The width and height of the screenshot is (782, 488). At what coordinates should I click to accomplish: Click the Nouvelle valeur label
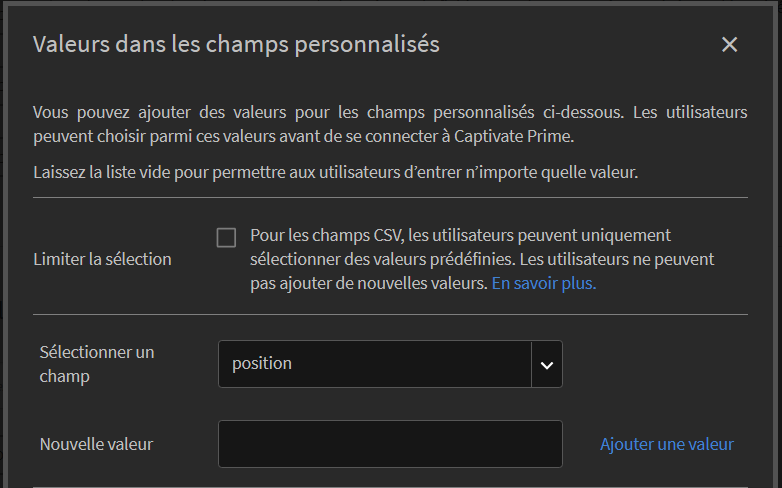pos(96,444)
